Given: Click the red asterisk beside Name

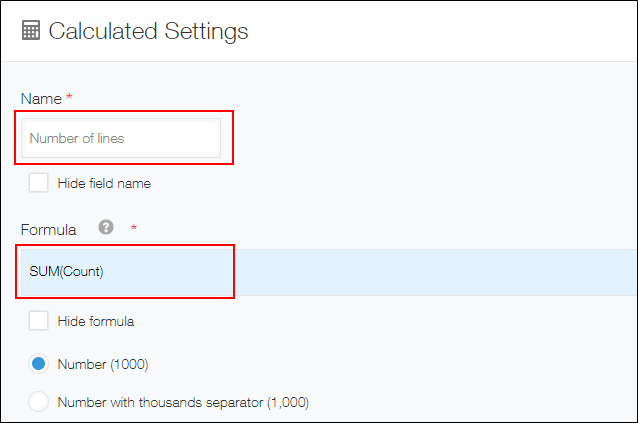Looking at the screenshot, I should [x=69, y=98].
